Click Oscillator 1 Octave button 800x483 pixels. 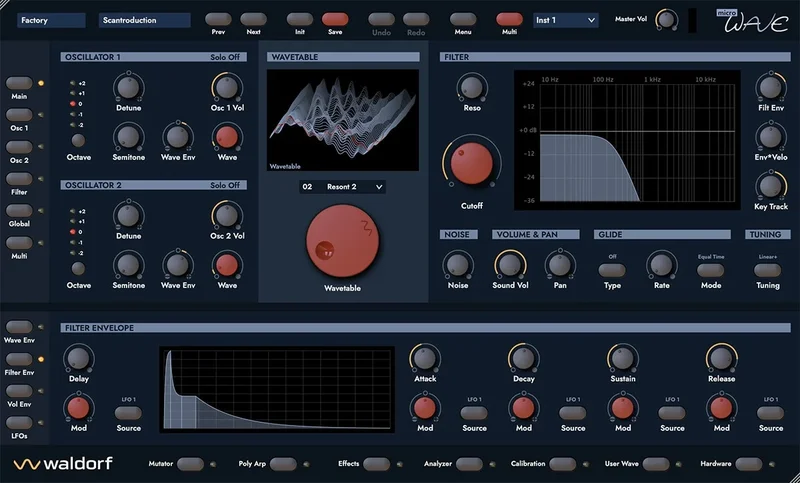click(x=78, y=140)
